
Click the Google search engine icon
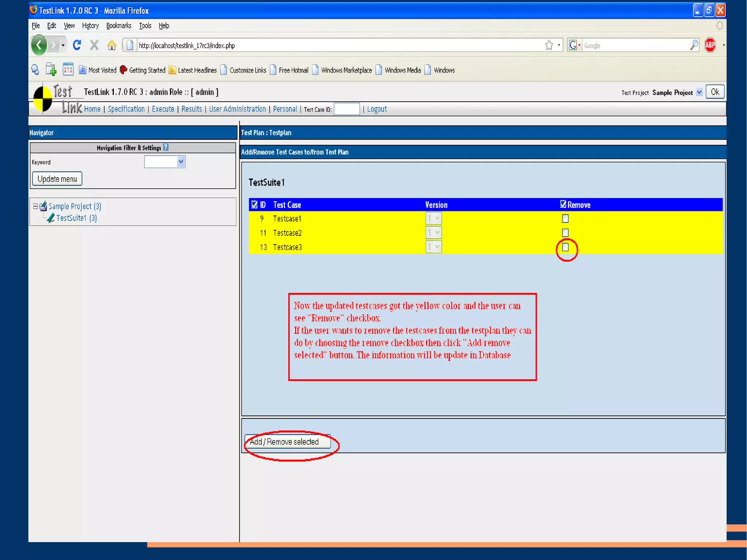(x=573, y=45)
